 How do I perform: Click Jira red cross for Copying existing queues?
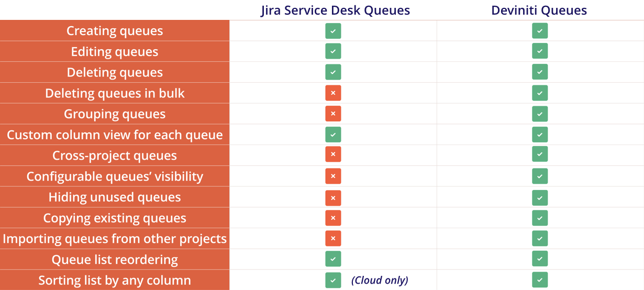tap(333, 218)
